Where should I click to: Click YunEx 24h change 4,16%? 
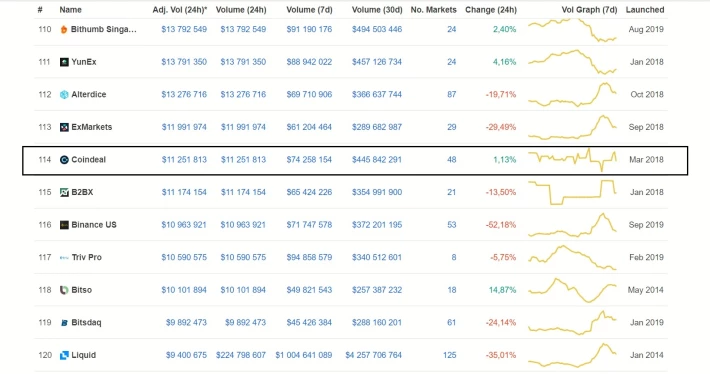click(505, 62)
